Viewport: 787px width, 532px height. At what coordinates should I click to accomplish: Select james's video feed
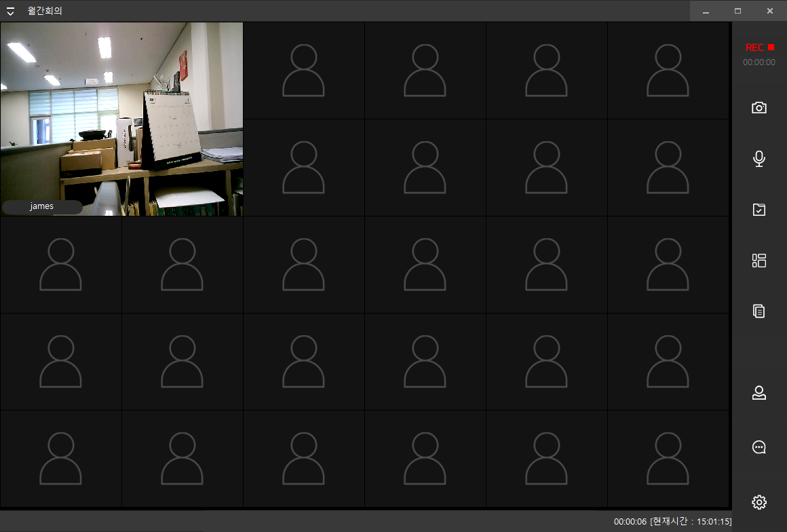click(x=122, y=119)
